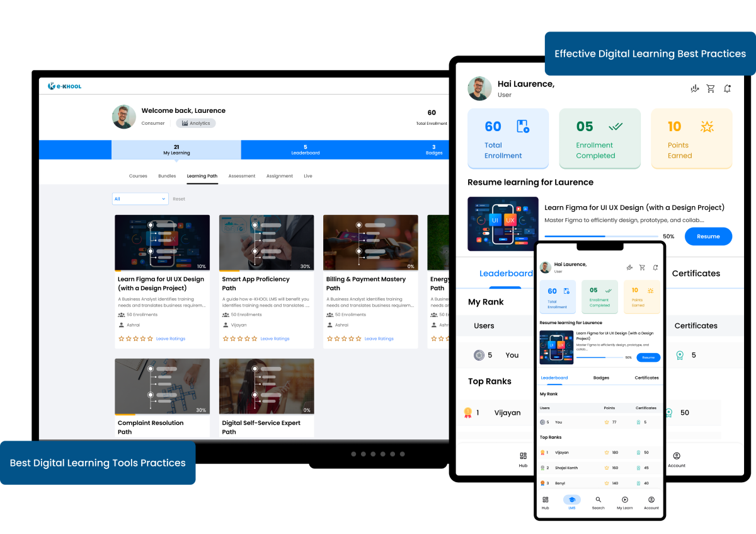Open the Smart App Proficiency Path thumbnail
The width and height of the screenshot is (756, 534).
[266, 243]
